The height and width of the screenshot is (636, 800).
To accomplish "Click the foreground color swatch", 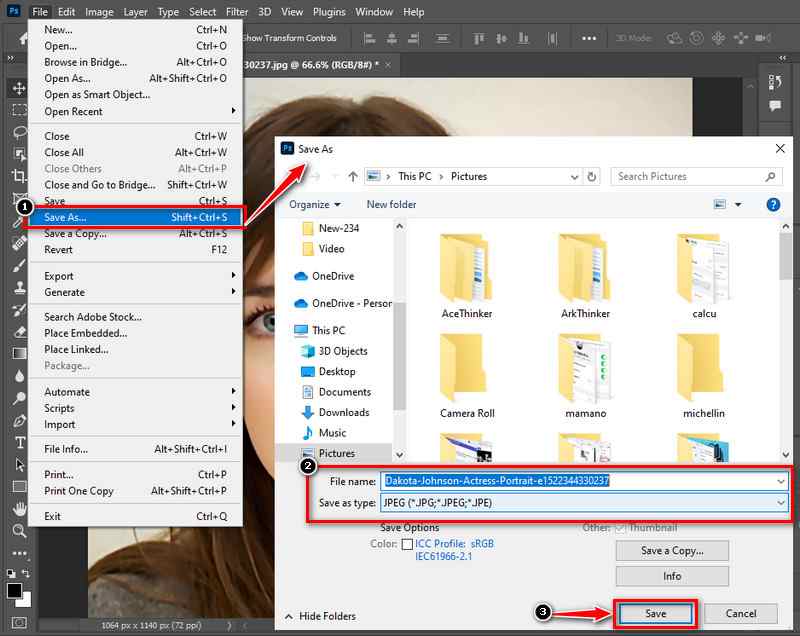I will click(x=14, y=591).
